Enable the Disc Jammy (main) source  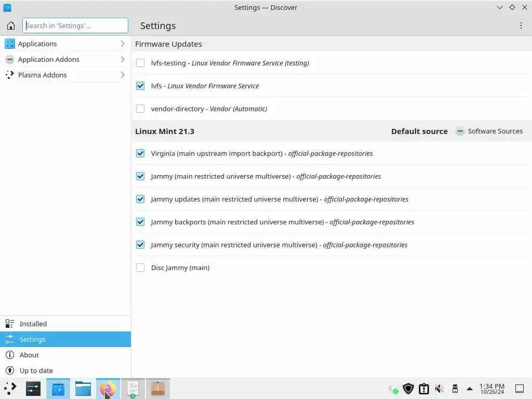click(x=140, y=268)
